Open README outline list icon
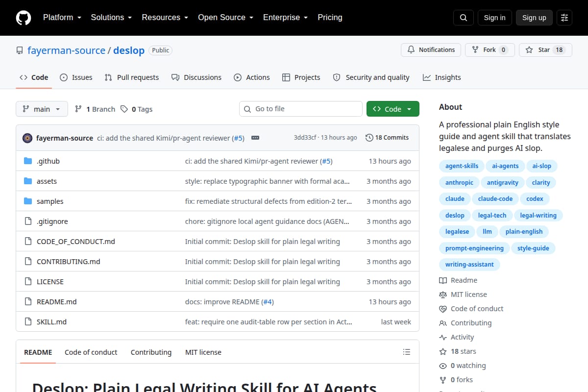Image resolution: width=588 pixels, height=392 pixels. [x=406, y=352]
